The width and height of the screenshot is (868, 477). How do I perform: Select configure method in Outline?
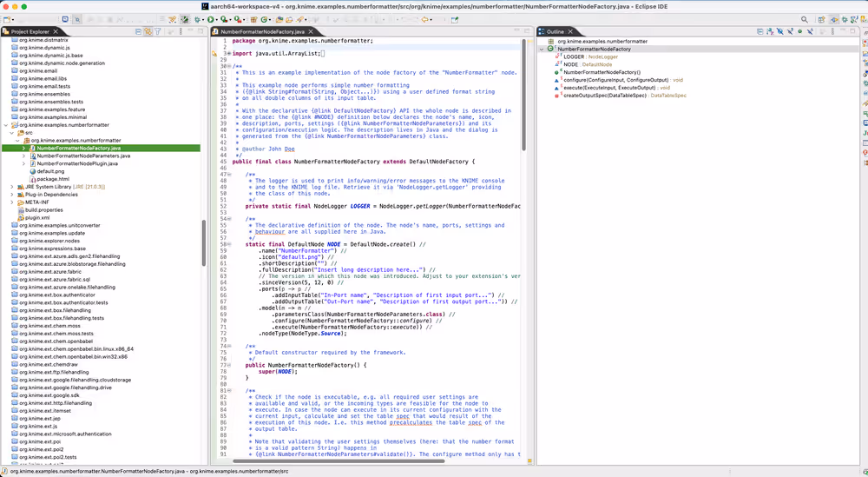619,80
